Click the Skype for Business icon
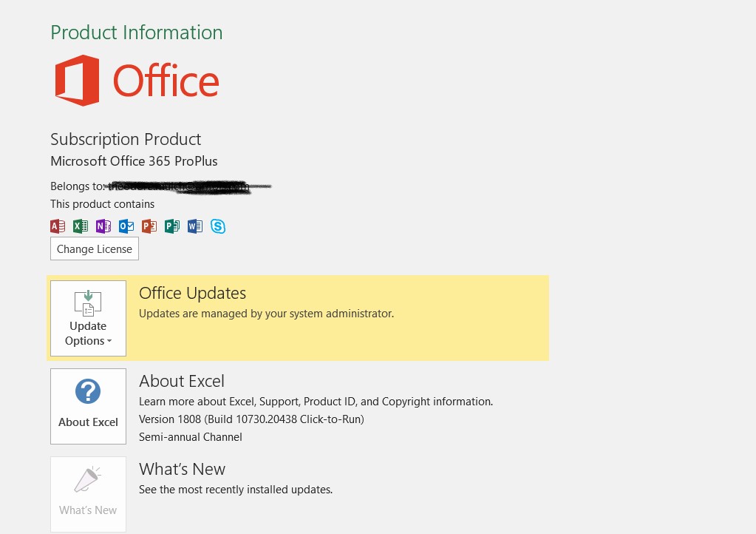This screenshot has height=534, width=756. pyautogui.click(x=218, y=226)
